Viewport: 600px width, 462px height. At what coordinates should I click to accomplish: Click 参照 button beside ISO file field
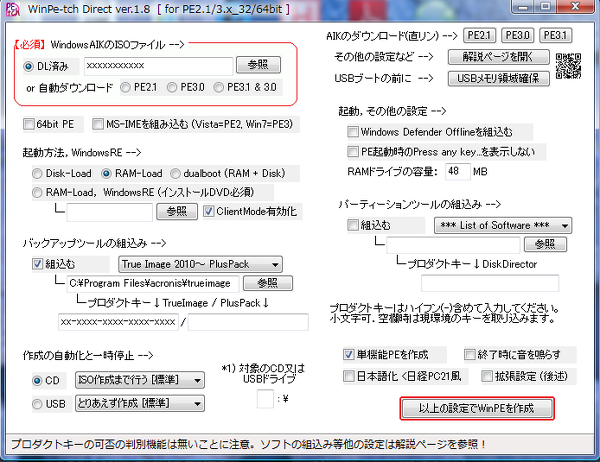tap(258, 65)
